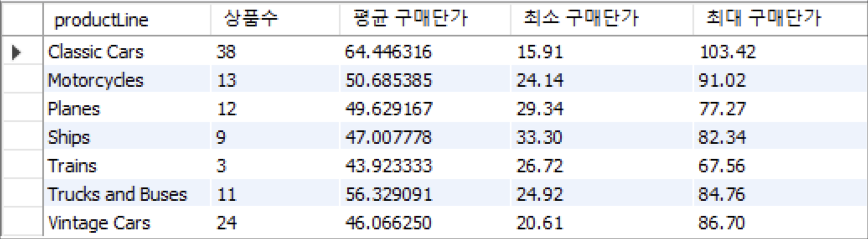Click the 최대 구매단가 column header

(780, 19)
